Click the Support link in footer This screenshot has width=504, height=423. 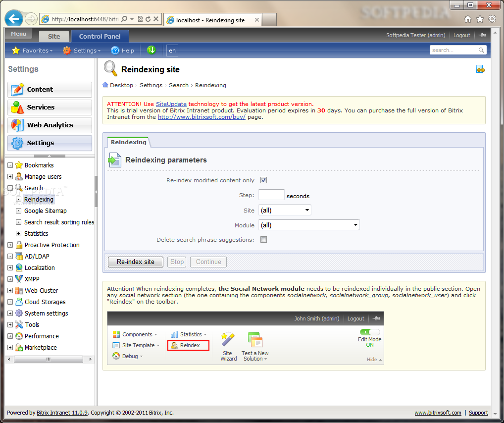pos(478,413)
